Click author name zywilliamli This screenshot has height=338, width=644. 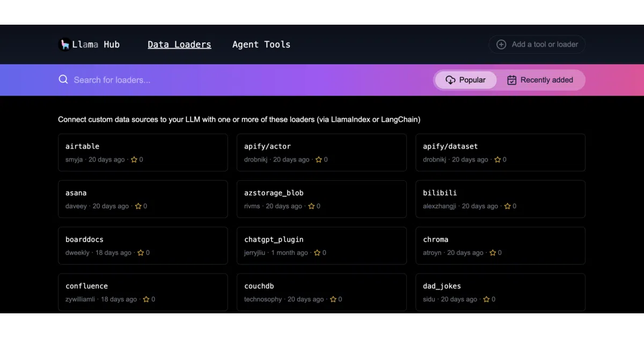tap(80, 299)
